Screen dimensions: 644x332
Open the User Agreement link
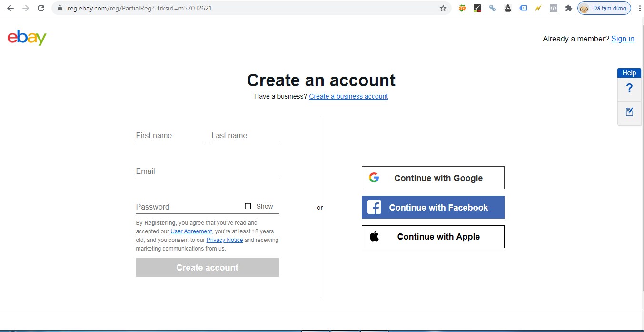[x=191, y=231]
